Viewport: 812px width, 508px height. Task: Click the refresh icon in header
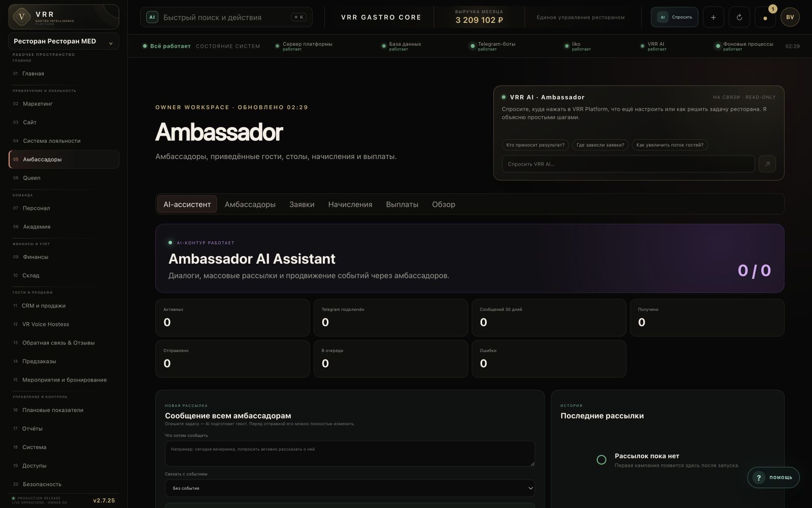click(x=739, y=17)
